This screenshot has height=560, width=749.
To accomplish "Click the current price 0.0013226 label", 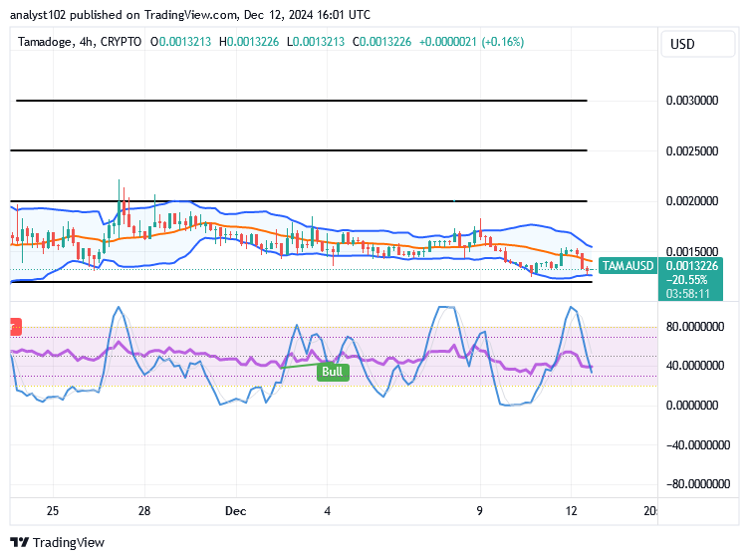I will coord(691,266).
